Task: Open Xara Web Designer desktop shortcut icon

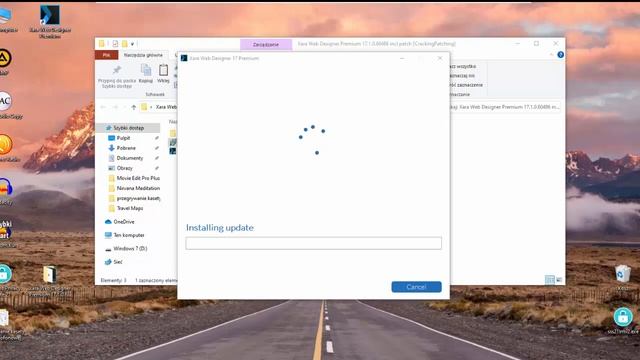Action: pos(50,16)
